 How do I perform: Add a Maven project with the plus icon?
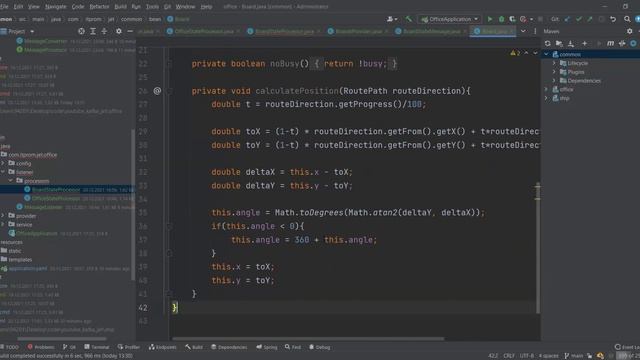(584, 43)
